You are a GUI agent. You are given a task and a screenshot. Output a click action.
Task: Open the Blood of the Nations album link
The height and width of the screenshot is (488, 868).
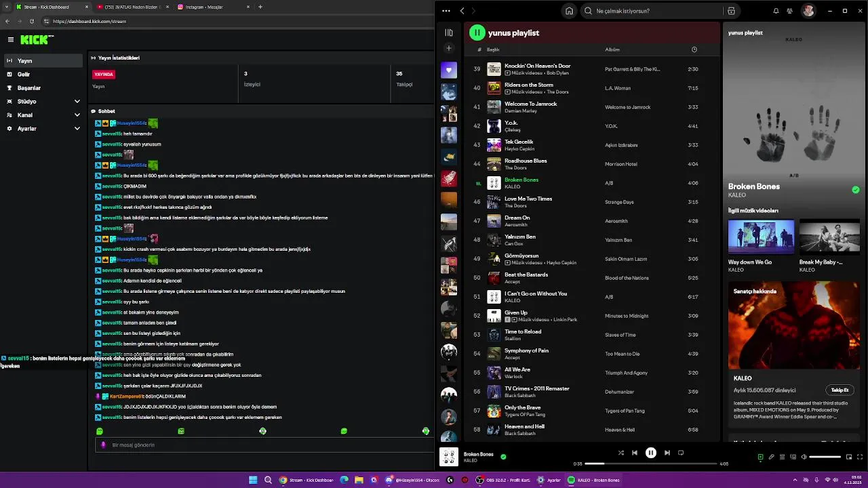coord(627,278)
